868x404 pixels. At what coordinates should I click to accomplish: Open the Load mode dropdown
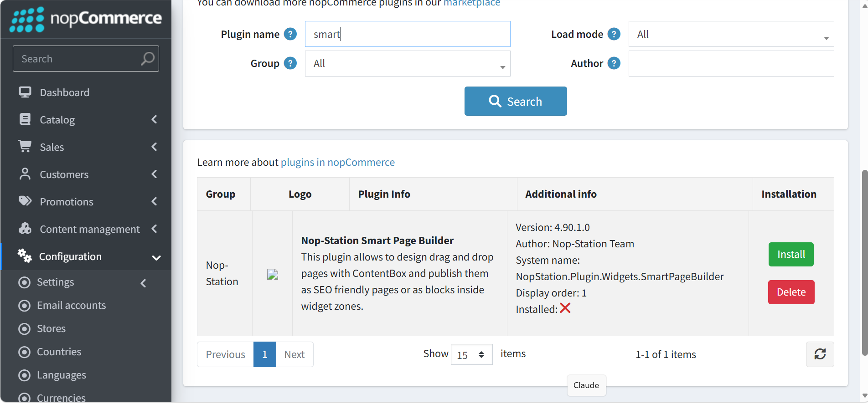click(x=731, y=34)
